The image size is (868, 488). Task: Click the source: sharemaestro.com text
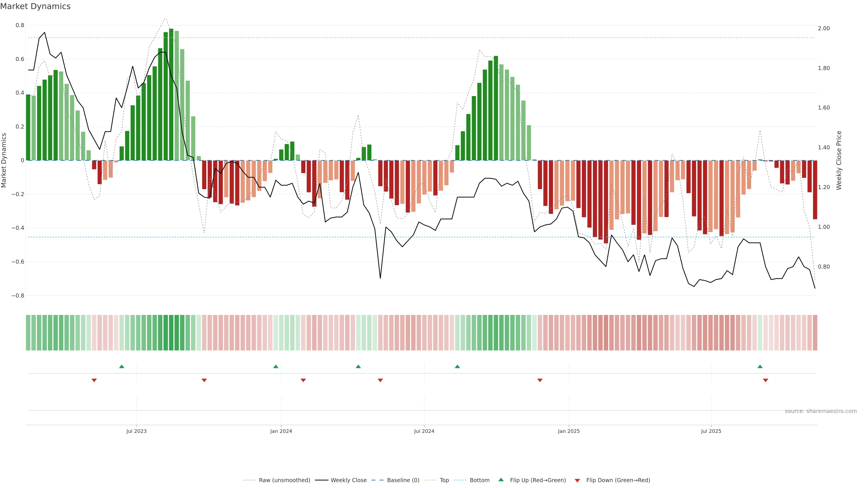pyautogui.click(x=821, y=411)
